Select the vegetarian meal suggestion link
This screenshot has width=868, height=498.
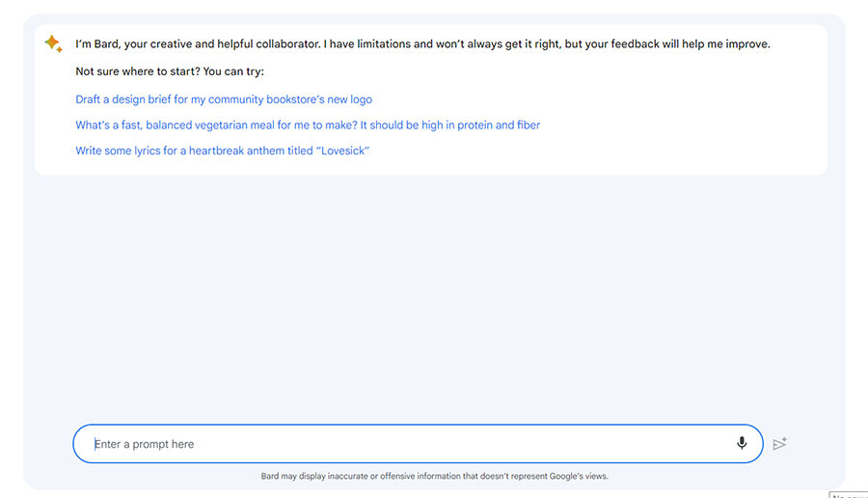click(308, 125)
